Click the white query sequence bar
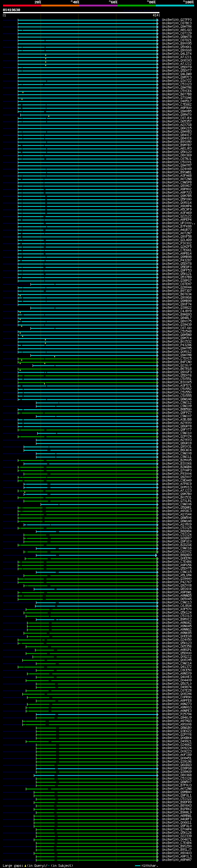The height and width of the screenshot is (868, 197). [81, 13]
